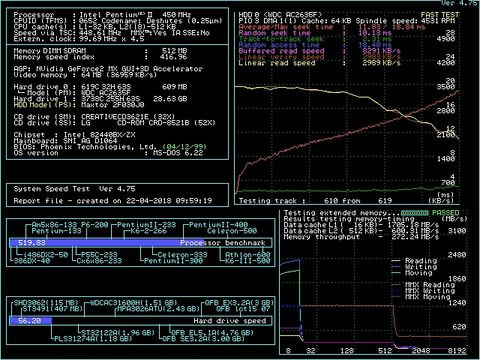
Task: Click the Celeron-333 reference label
Action: pyautogui.click(x=182, y=255)
